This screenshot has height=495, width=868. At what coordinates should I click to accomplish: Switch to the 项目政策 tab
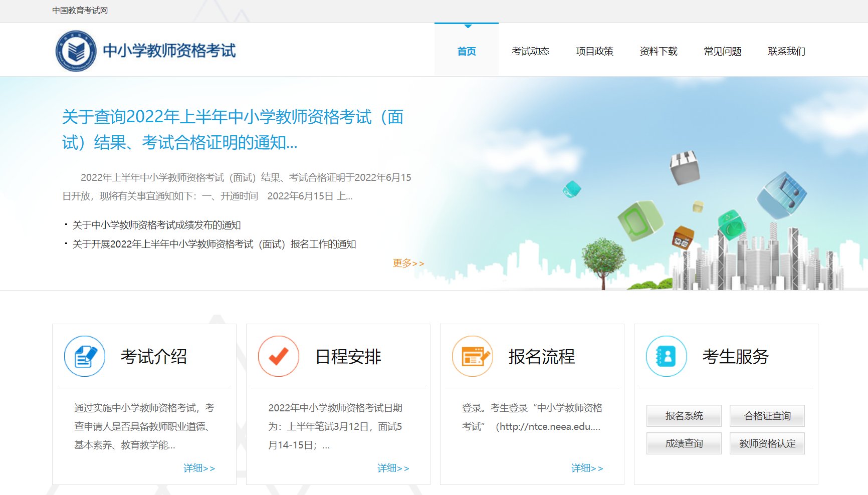[595, 51]
